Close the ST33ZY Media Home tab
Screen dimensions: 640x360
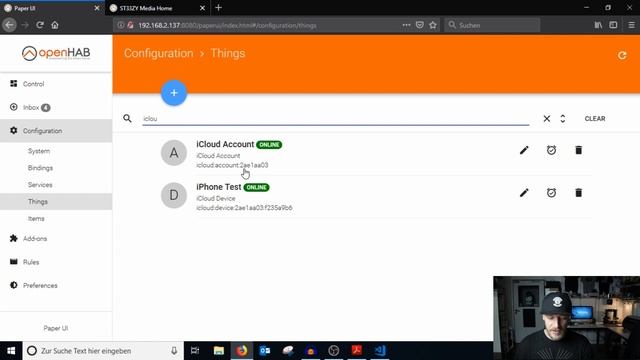[x=202, y=8]
